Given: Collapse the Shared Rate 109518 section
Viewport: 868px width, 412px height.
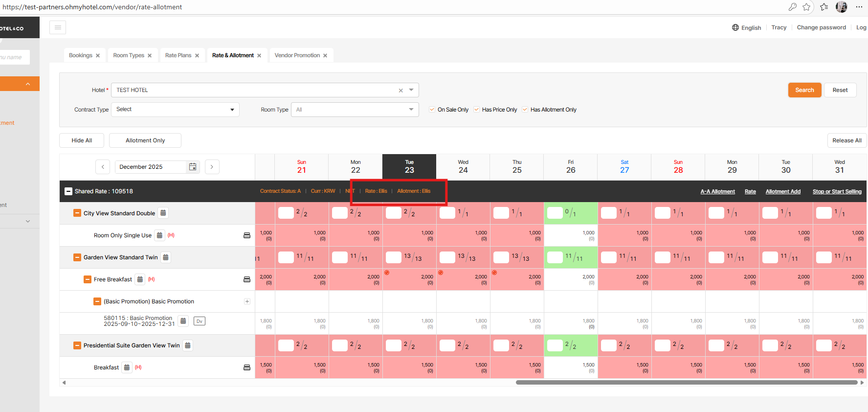Looking at the screenshot, I should tap(68, 191).
